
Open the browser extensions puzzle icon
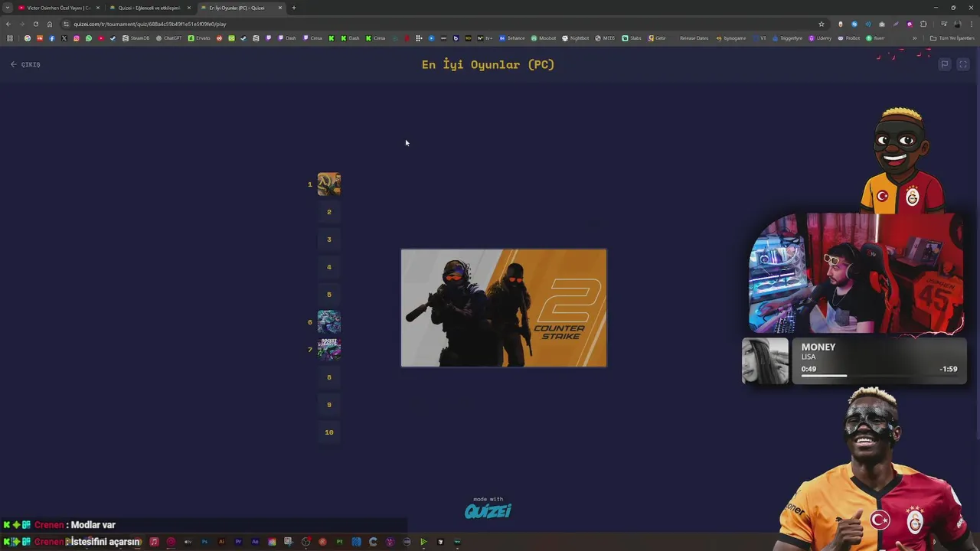click(x=923, y=24)
